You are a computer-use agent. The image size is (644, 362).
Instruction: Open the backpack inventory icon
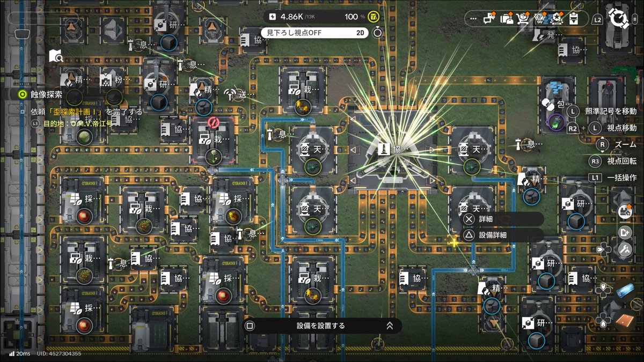pyautogui.click(x=507, y=18)
